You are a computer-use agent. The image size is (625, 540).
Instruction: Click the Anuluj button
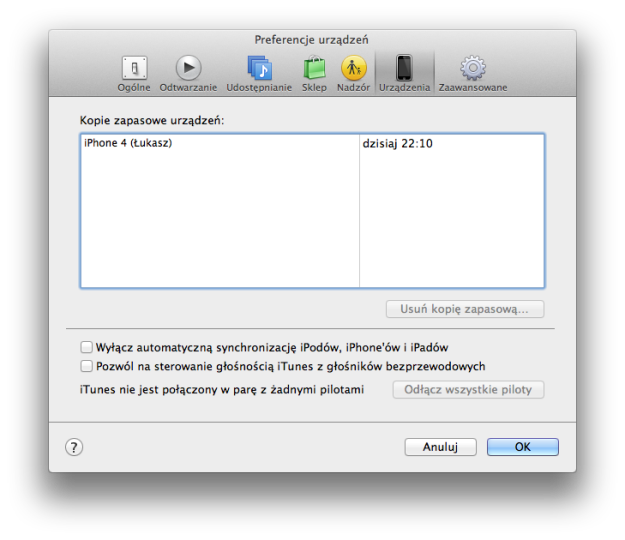coord(440,447)
